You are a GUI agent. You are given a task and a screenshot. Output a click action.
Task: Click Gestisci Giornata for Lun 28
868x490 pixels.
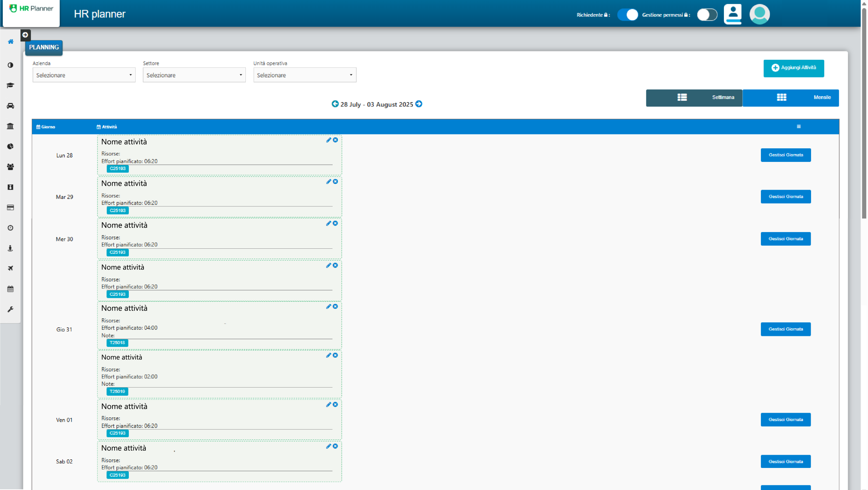[786, 155]
